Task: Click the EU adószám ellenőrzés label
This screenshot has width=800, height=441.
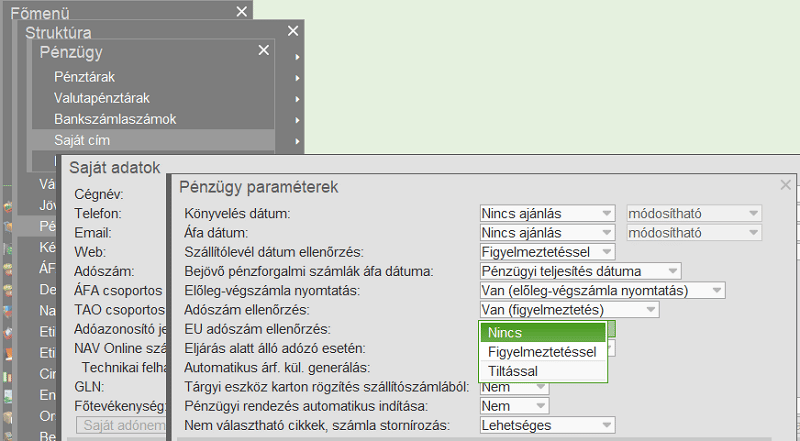Action: pyautogui.click(x=258, y=329)
